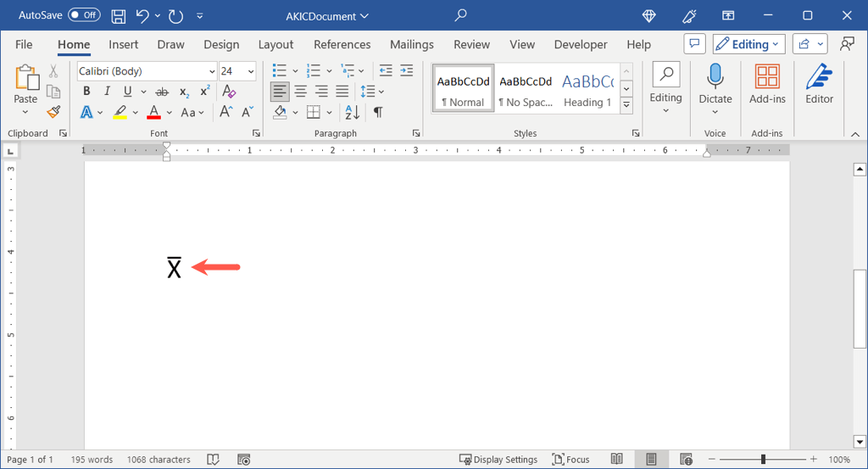Activate the Format Painter brush
This screenshot has width=868, height=469.
pos(53,112)
